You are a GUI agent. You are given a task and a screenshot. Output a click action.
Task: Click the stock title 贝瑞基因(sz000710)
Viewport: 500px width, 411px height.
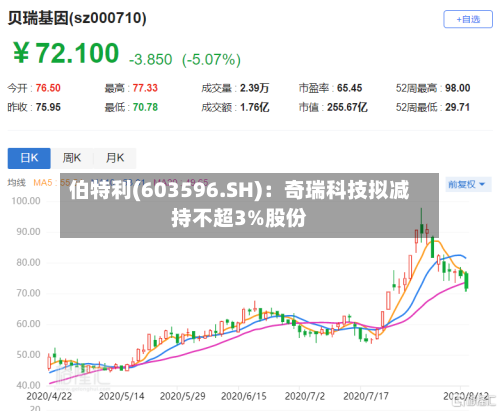pyautogui.click(x=77, y=18)
